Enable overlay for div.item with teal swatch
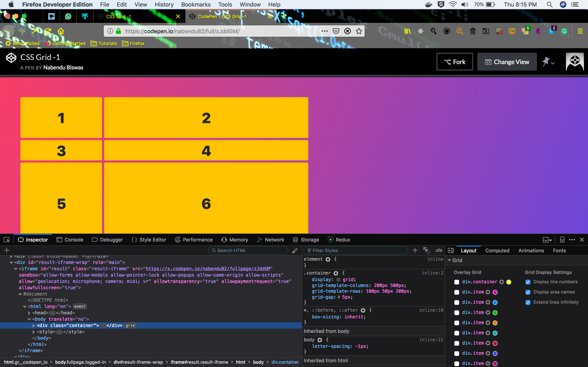 pyautogui.click(x=457, y=333)
